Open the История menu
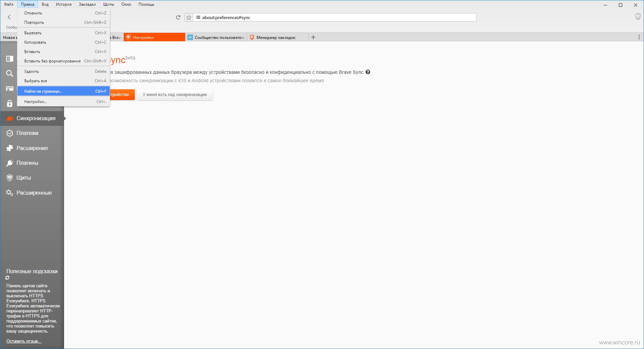This screenshot has width=644, height=349. (64, 4)
